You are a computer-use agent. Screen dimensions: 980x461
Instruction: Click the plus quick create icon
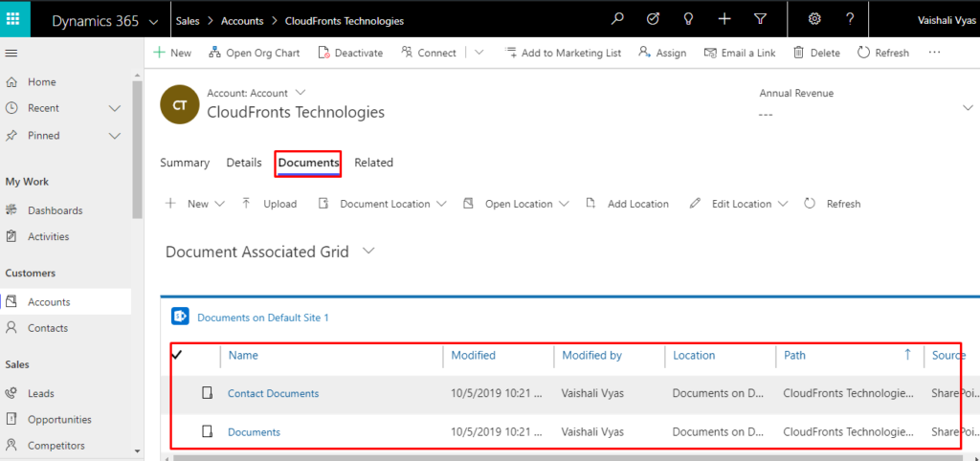(724, 19)
